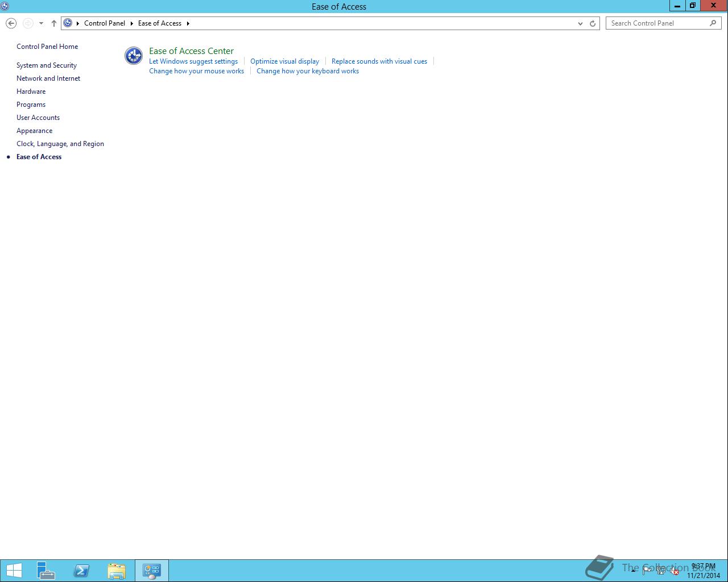The image size is (728, 582).
Task: Click the search magnifier icon
Action: [713, 23]
